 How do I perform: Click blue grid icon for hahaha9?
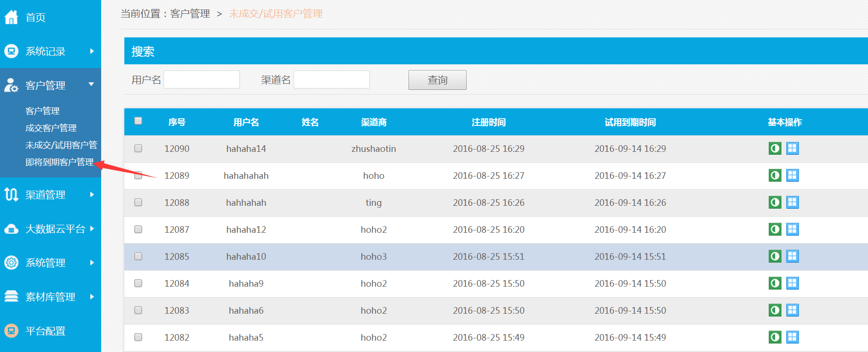coord(792,283)
